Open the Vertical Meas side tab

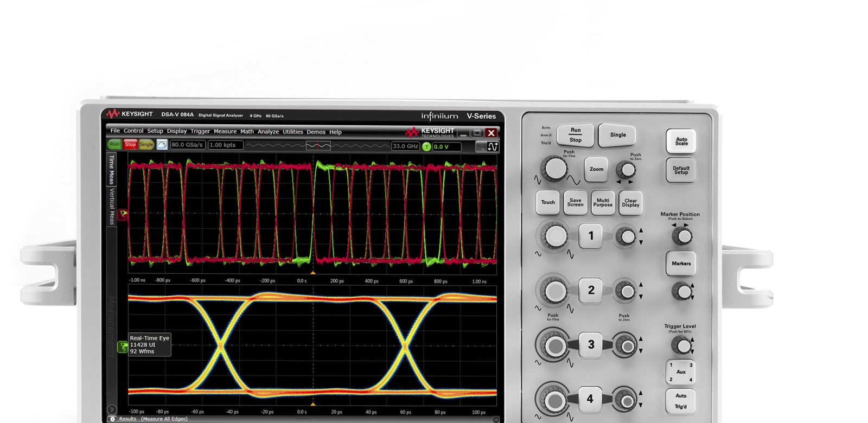click(112, 207)
